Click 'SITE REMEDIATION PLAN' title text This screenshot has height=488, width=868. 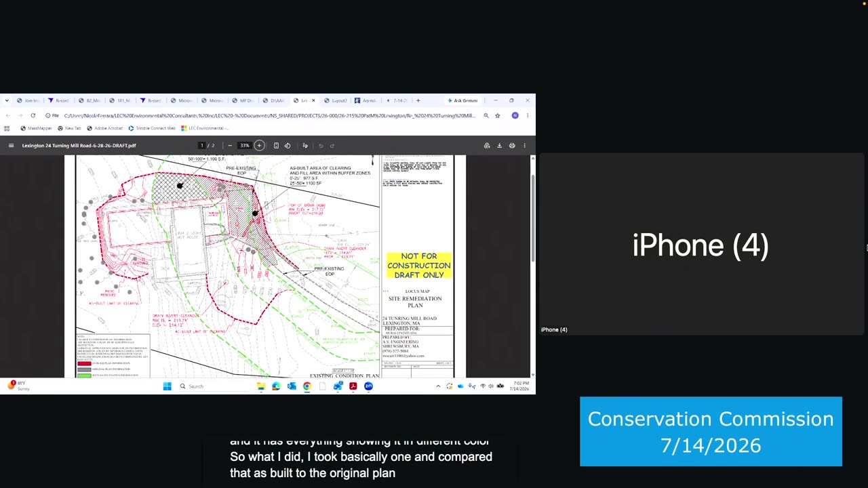[415, 302]
